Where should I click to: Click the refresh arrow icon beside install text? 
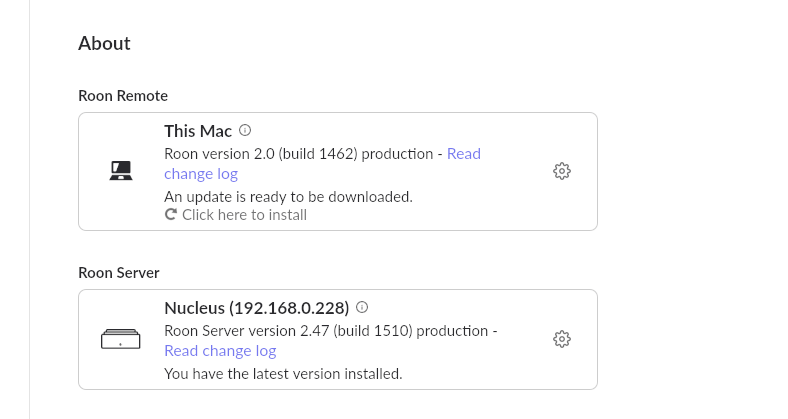pos(170,215)
